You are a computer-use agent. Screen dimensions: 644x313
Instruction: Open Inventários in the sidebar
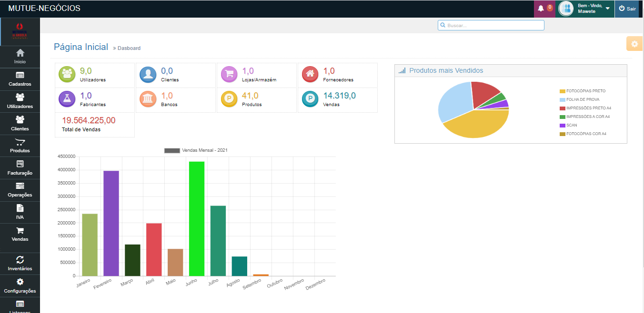20,263
